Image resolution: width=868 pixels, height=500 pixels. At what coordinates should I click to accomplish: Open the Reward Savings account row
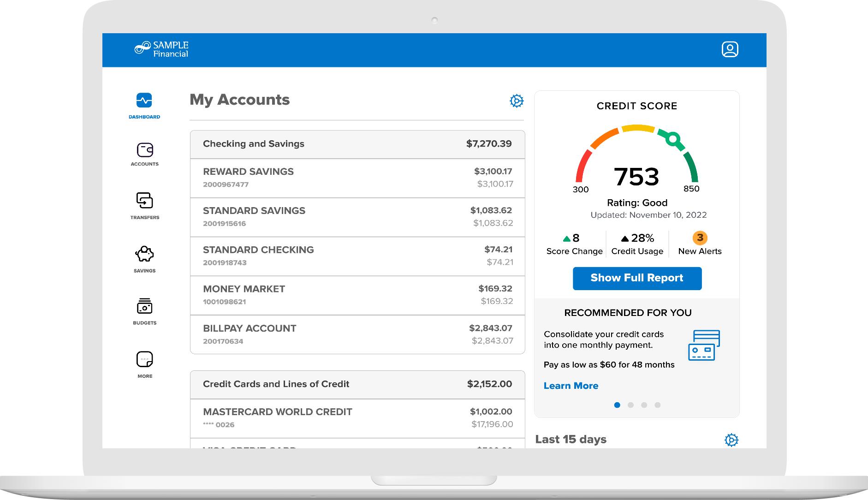[357, 178]
